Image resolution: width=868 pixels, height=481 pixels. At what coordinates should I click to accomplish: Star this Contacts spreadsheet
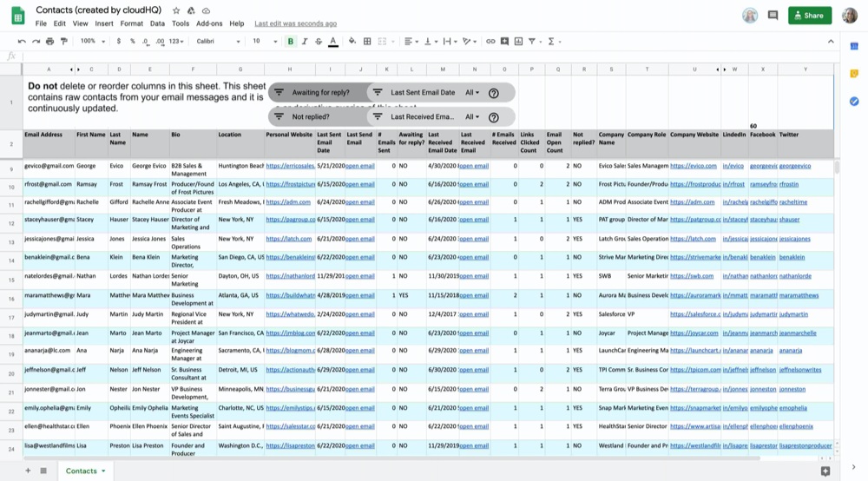pos(176,10)
